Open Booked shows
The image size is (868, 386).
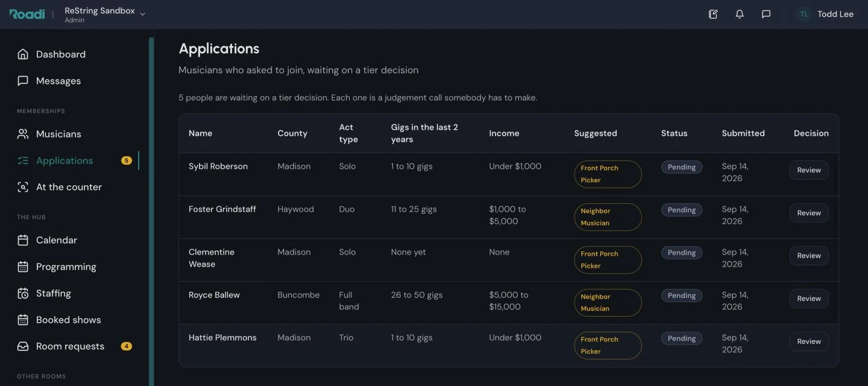tap(69, 320)
